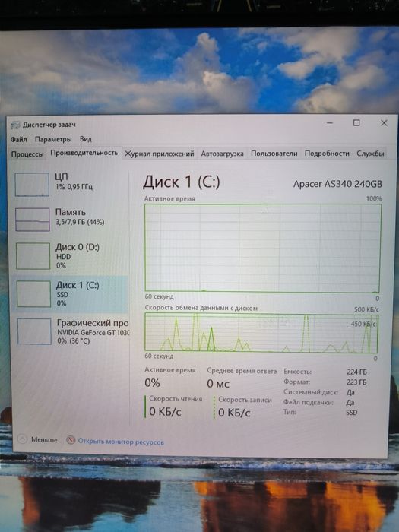399x532 pixels.
Task: Click the Емкость 224 ГБ value
Action: coord(356,372)
